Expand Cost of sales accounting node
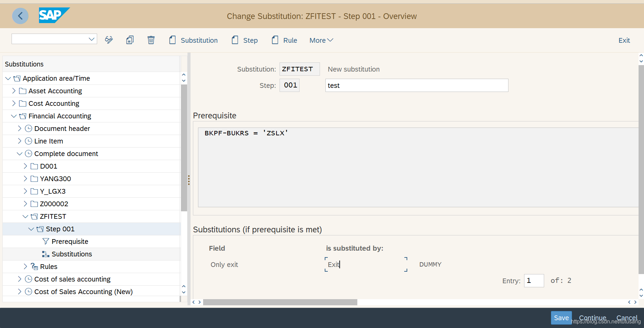 (x=20, y=279)
